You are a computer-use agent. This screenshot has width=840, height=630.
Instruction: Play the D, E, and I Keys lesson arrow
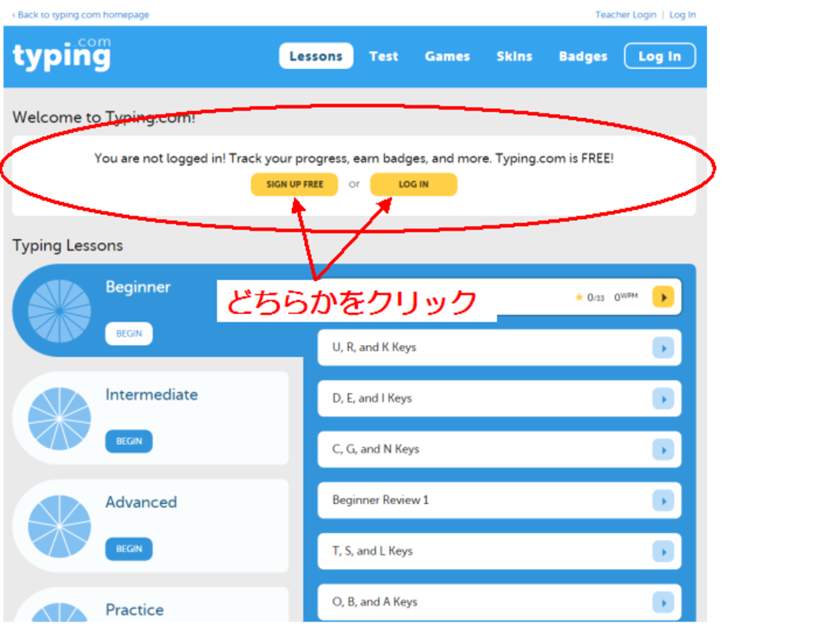click(663, 399)
